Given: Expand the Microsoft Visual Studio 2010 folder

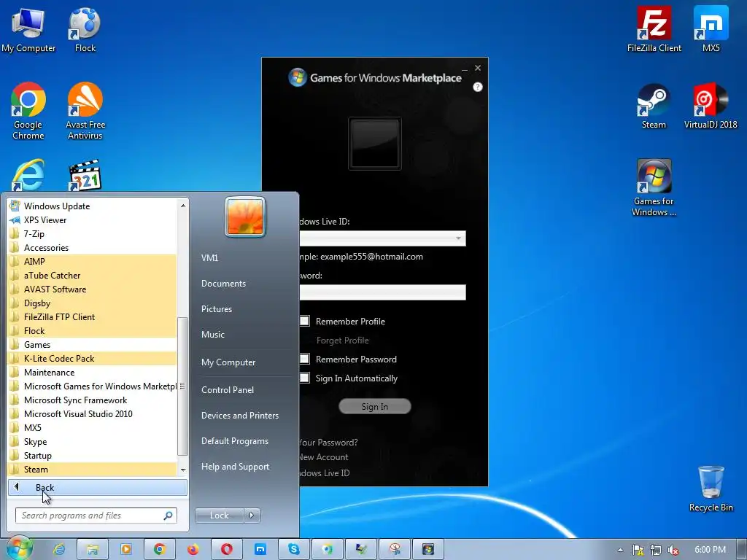Looking at the screenshot, I should coord(93,414).
